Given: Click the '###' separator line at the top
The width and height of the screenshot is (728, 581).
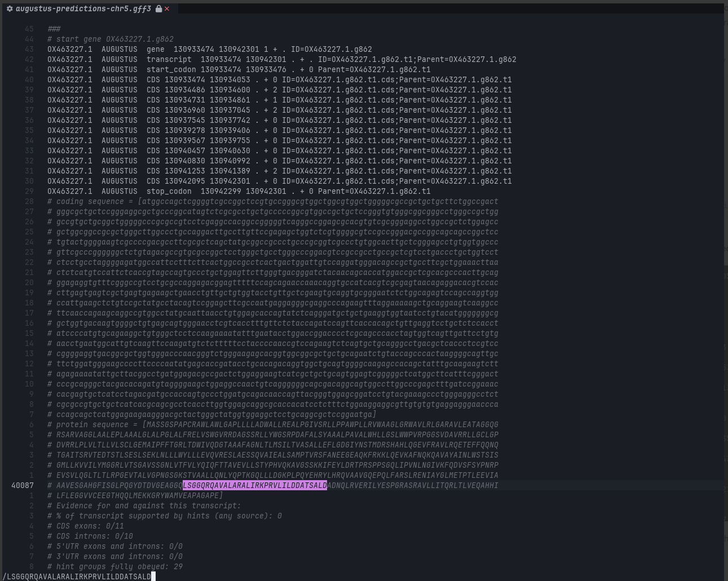Looking at the screenshot, I should [54, 29].
